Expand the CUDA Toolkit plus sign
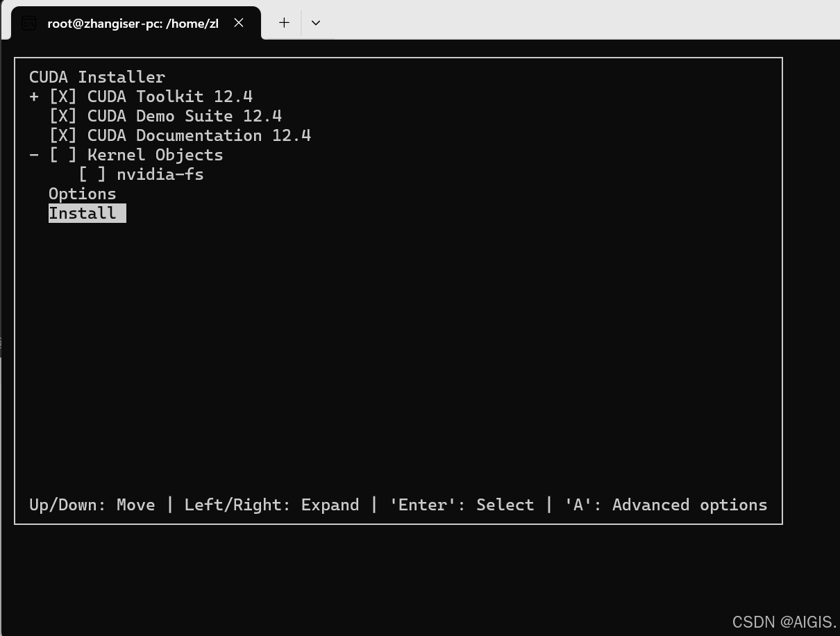This screenshot has width=840, height=636. 34,97
